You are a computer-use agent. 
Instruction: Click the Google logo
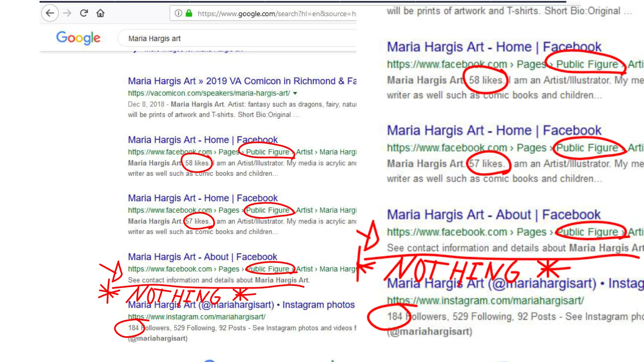(x=78, y=38)
